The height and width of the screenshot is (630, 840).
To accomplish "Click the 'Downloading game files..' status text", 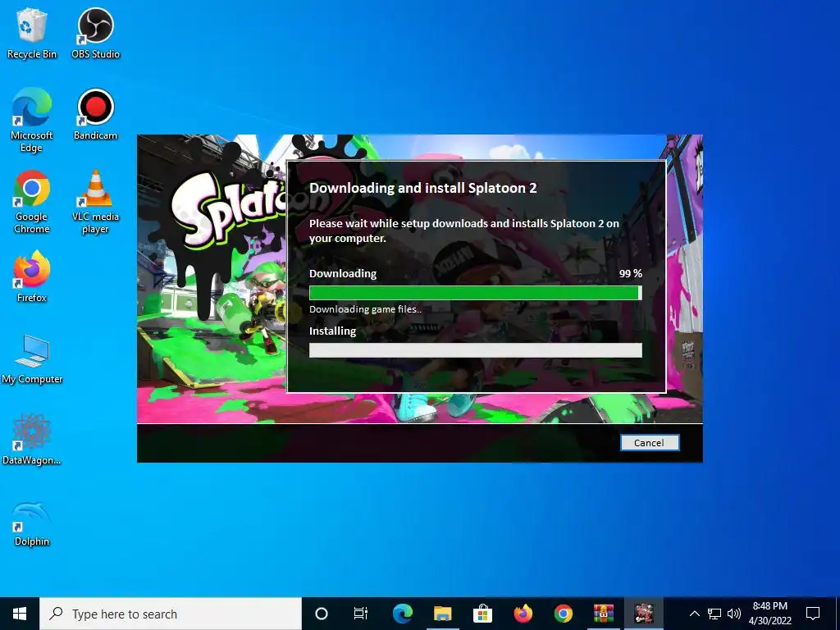I will [x=365, y=309].
